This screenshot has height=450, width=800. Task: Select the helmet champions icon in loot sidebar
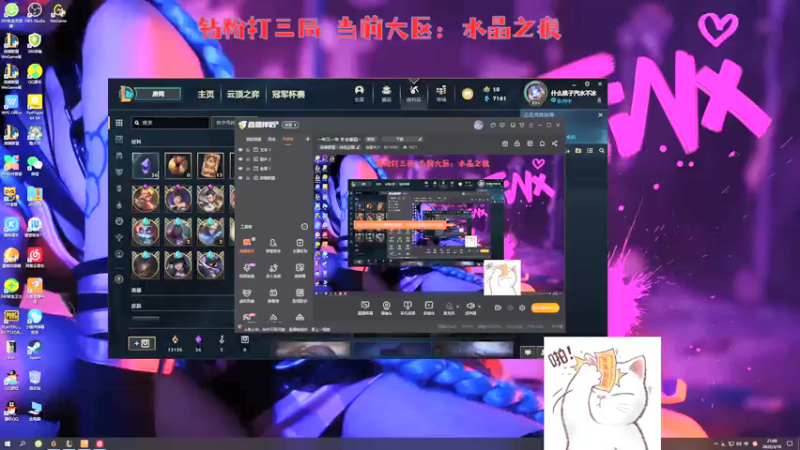click(119, 156)
